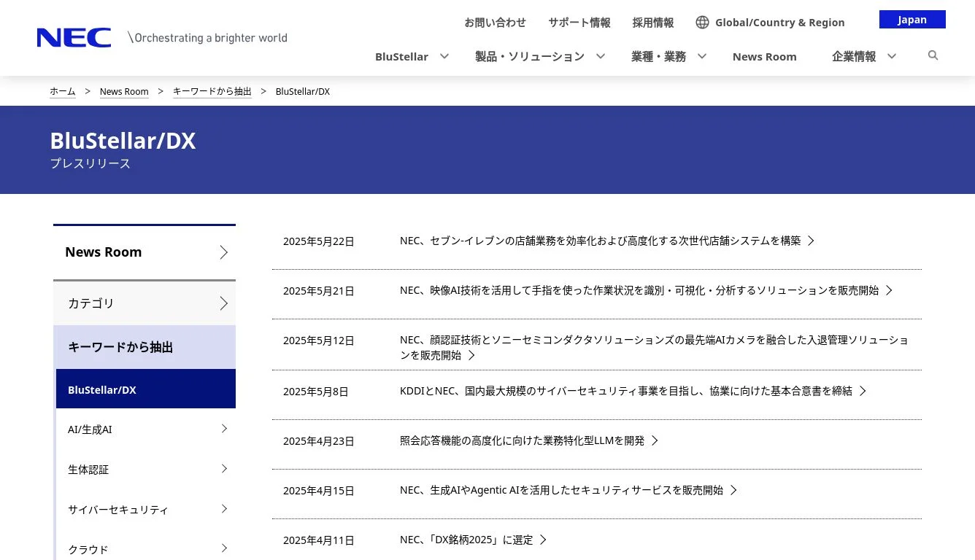Go to ホーム in the breadcrumb
975x560 pixels.
(x=62, y=91)
